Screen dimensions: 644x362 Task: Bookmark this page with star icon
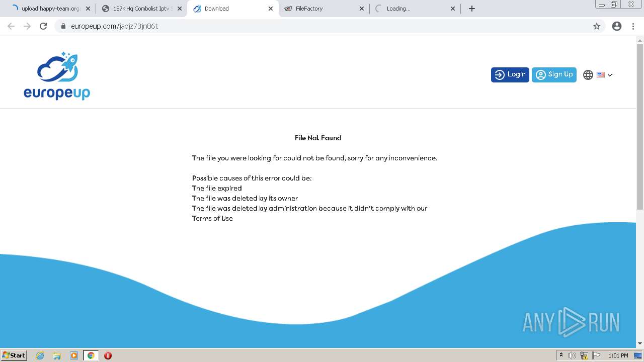597,26
